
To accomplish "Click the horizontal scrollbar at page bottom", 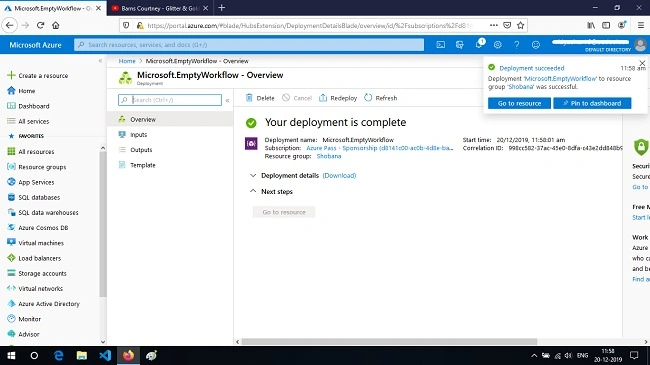I will coord(389,342).
